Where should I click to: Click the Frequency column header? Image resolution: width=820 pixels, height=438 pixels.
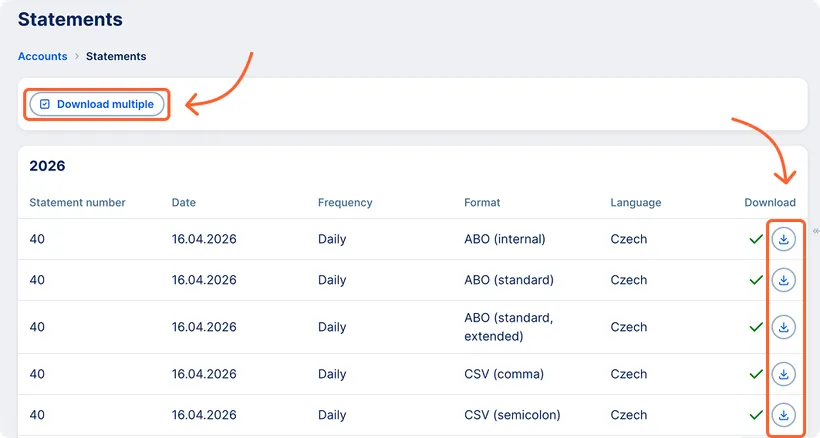(x=345, y=203)
